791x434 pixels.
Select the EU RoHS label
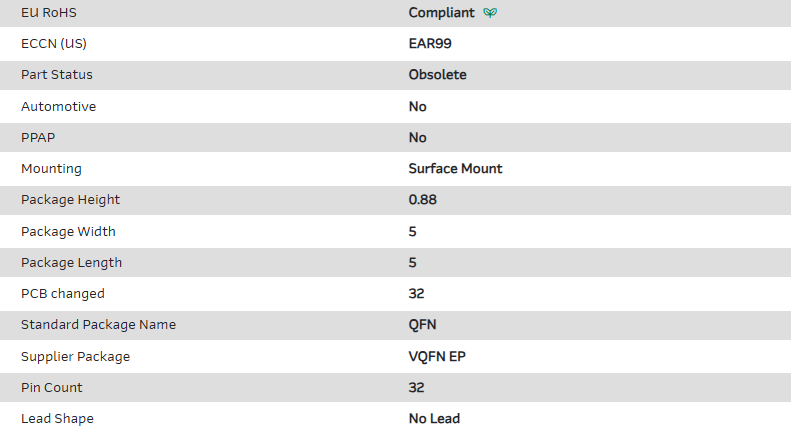pyautogui.click(x=49, y=13)
